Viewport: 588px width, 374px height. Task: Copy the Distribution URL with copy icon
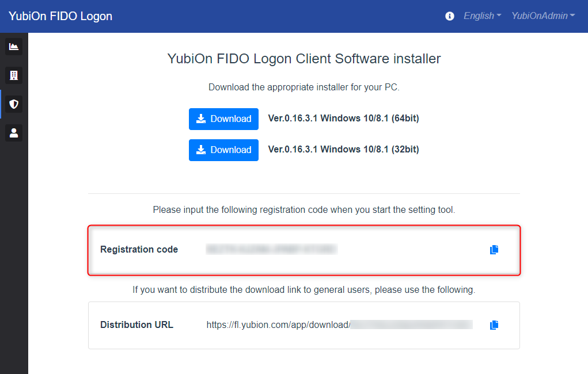(x=494, y=325)
